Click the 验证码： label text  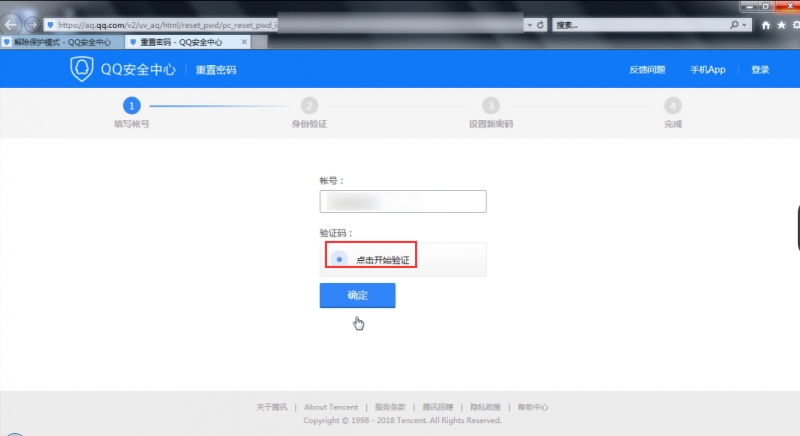[336, 233]
